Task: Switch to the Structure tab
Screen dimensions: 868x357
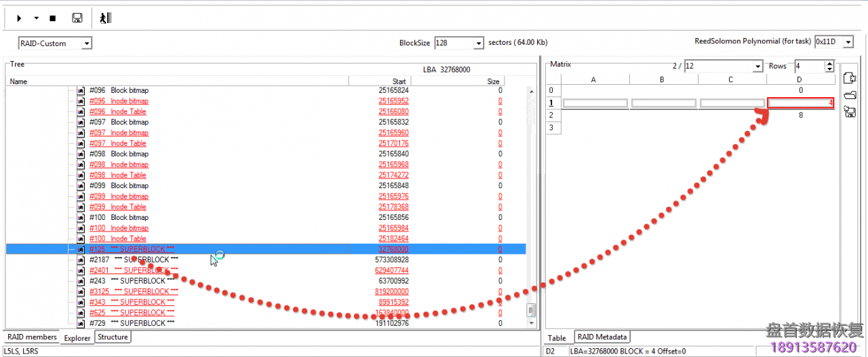Action: pos(113,337)
